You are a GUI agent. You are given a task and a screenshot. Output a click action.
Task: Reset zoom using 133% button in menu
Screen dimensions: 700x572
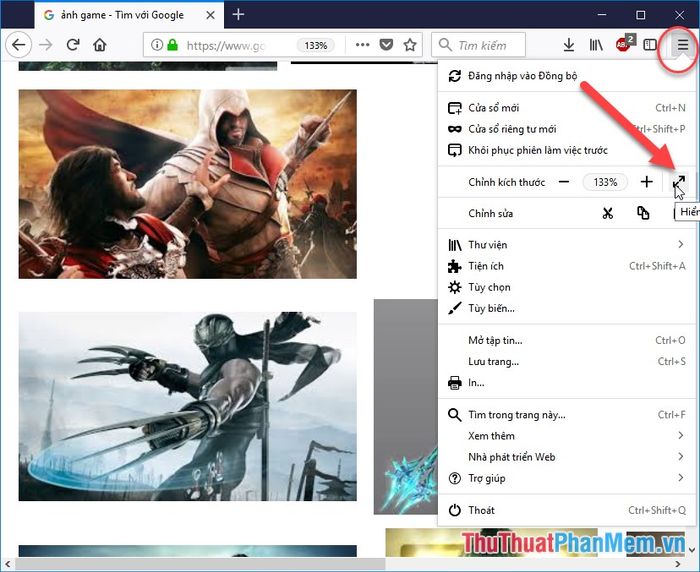(x=605, y=182)
